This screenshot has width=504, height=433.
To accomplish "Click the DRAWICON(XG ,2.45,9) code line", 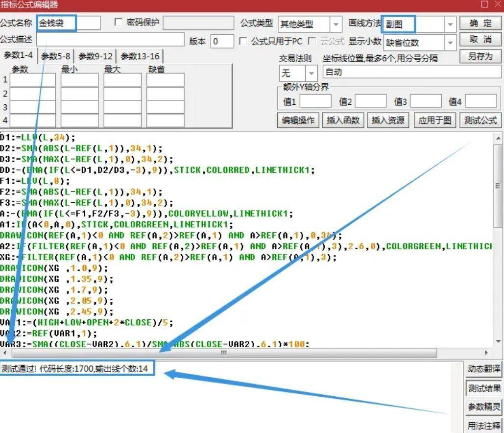I will (x=57, y=312).
